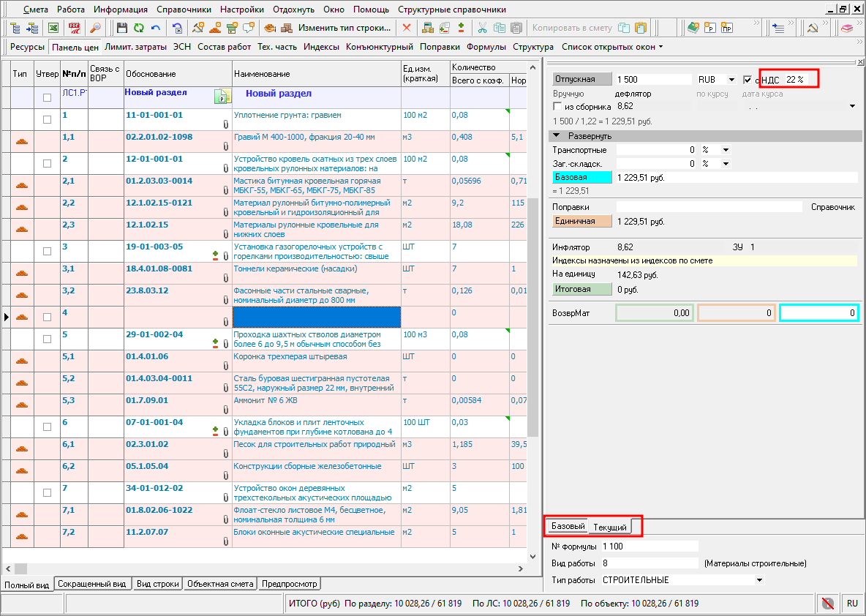Click the PDF export toolbar icon

[74, 28]
